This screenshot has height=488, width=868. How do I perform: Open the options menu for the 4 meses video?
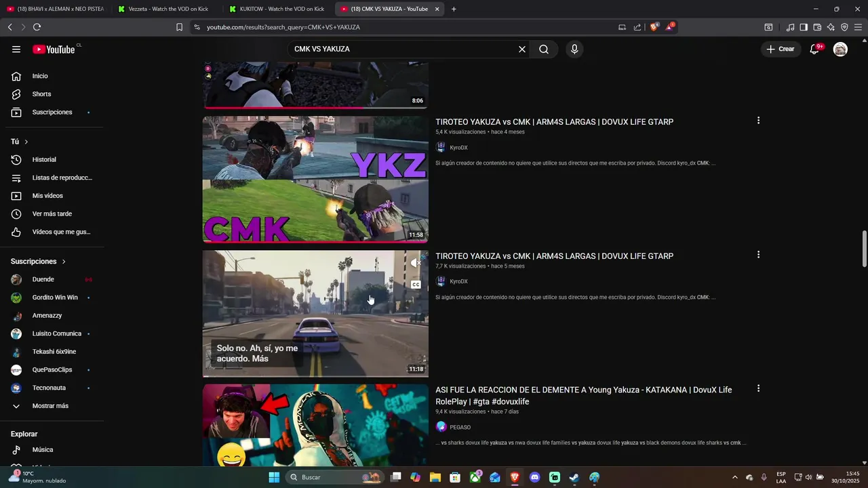click(x=758, y=121)
